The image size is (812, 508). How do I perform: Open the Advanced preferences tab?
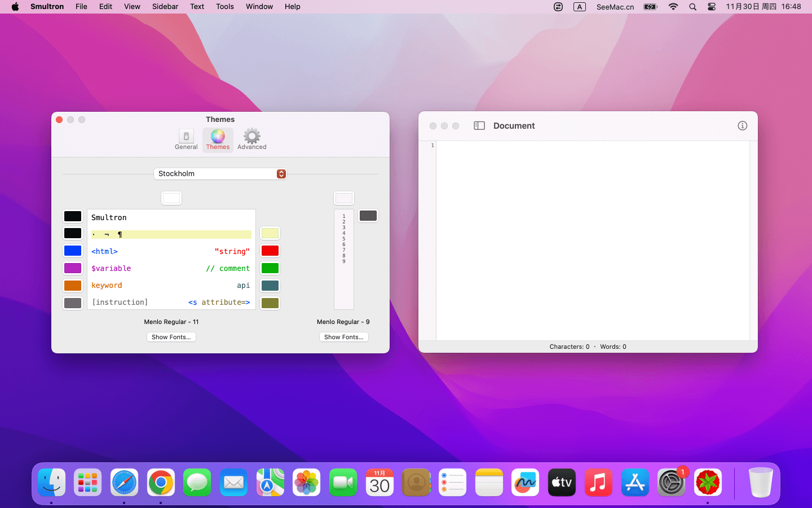[x=251, y=139]
